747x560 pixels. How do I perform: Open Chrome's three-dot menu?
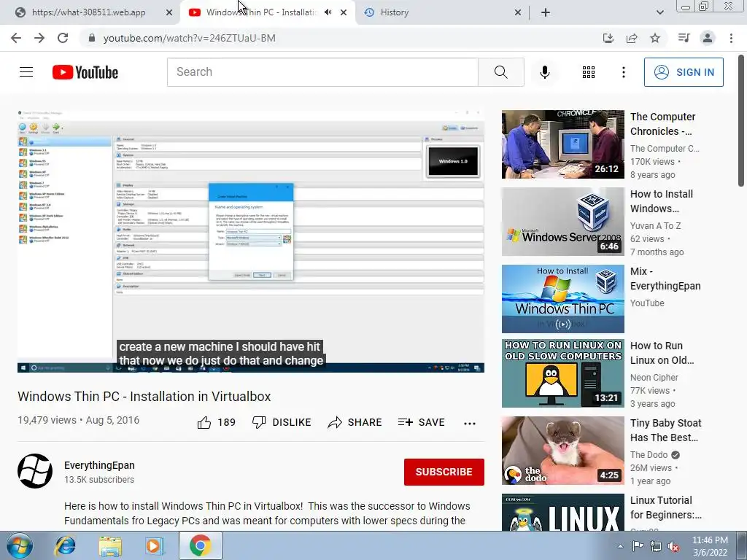731,38
